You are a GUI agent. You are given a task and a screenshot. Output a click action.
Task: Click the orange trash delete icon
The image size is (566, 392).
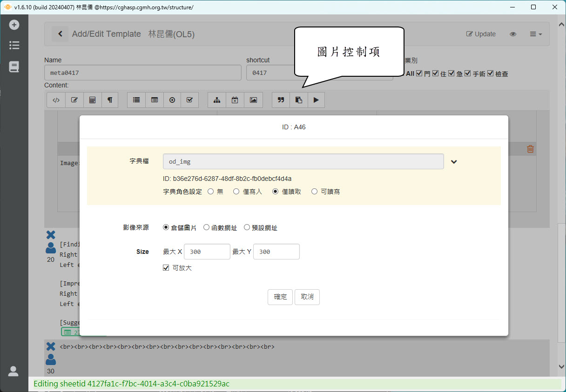point(530,149)
